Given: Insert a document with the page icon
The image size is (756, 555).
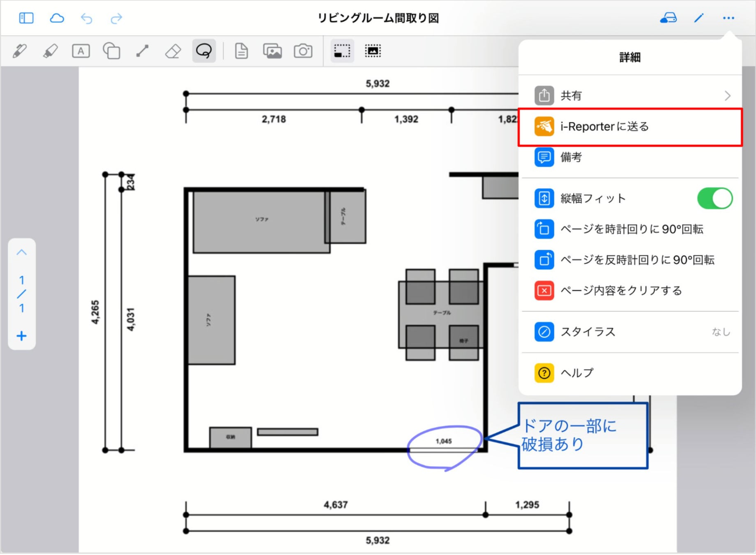Looking at the screenshot, I should (242, 51).
